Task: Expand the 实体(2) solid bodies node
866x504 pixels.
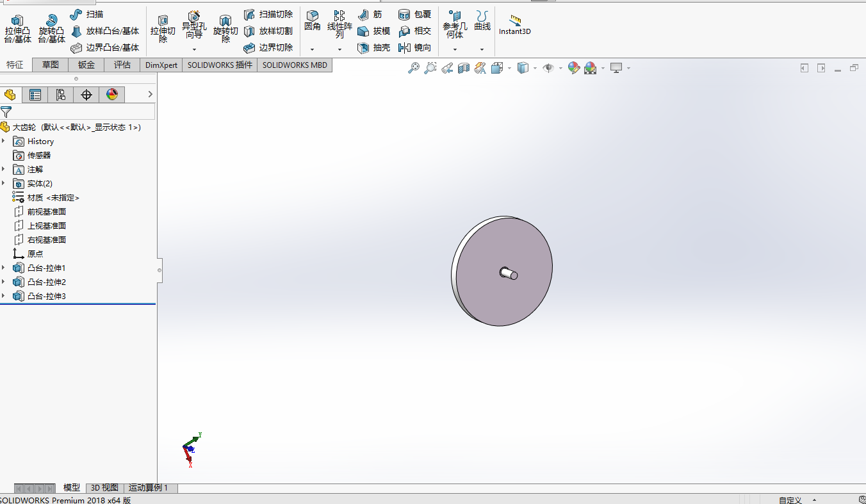Action: (4, 184)
